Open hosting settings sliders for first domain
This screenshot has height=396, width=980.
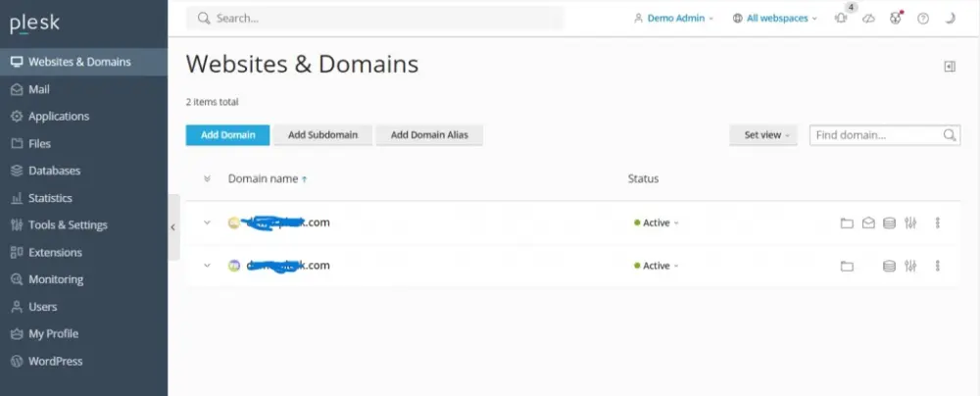910,223
